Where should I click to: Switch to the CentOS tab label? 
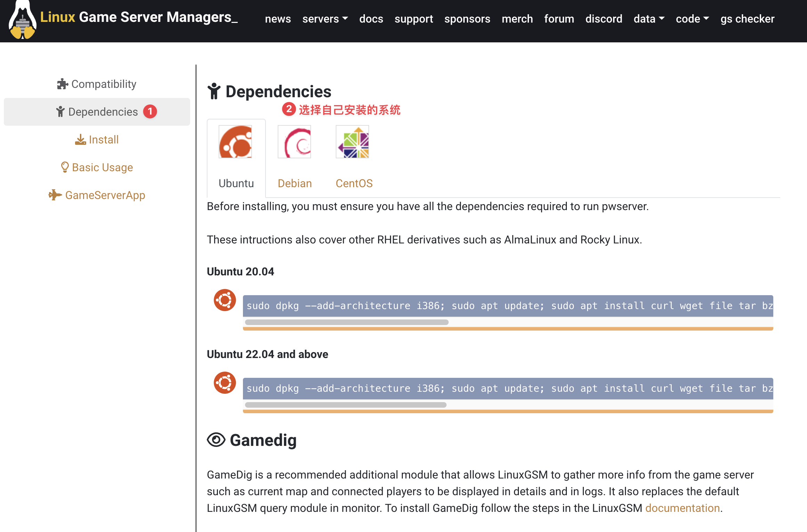coord(354,183)
